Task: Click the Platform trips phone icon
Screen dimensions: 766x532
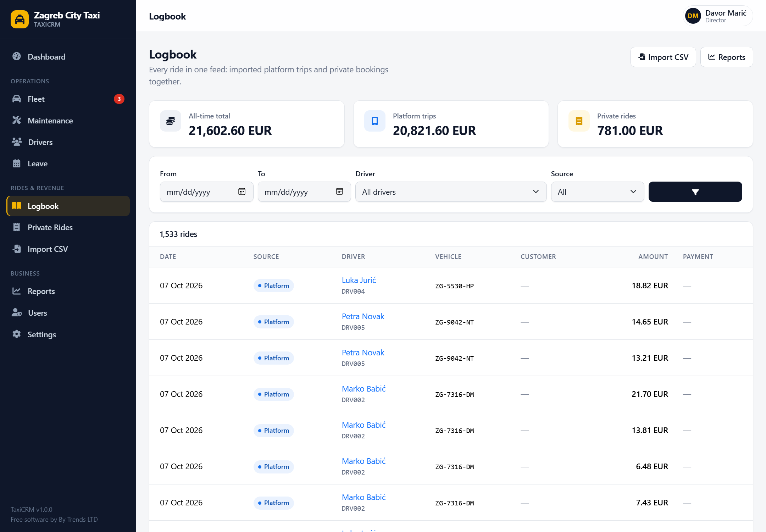Action: point(375,121)
